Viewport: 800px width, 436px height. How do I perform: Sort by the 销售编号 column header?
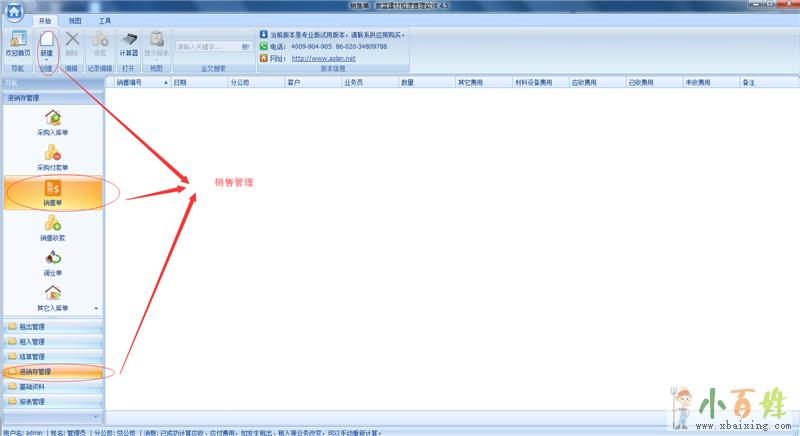point(130,83)
